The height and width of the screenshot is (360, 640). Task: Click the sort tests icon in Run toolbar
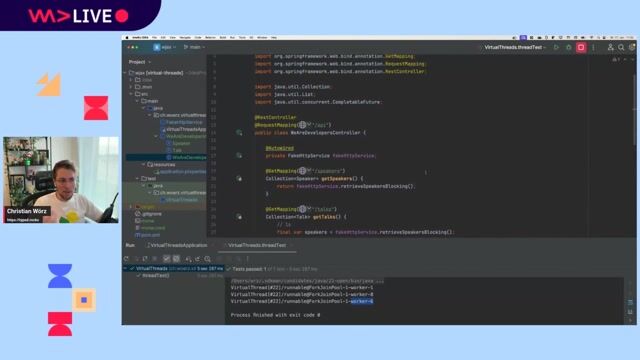tap(188, 259)
